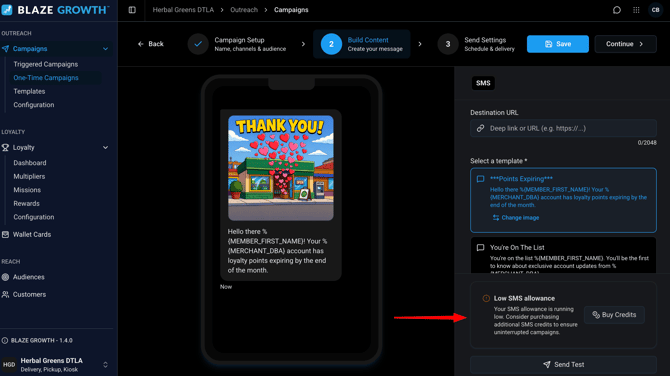
Task: Open the CB user avatar menu
Action: point(655,10)
